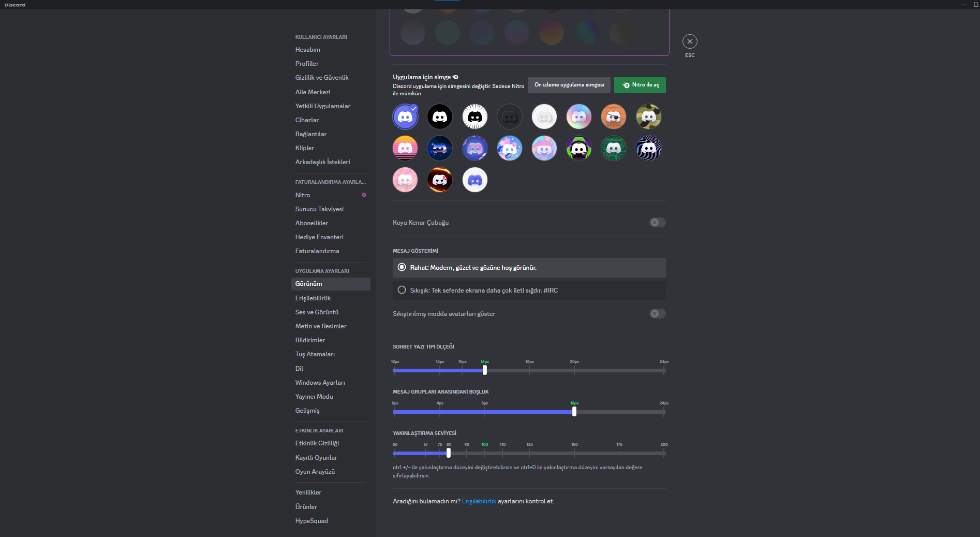Choose the all-white embossed Discord app icon

pyautogui.click(x=544, y=117)
